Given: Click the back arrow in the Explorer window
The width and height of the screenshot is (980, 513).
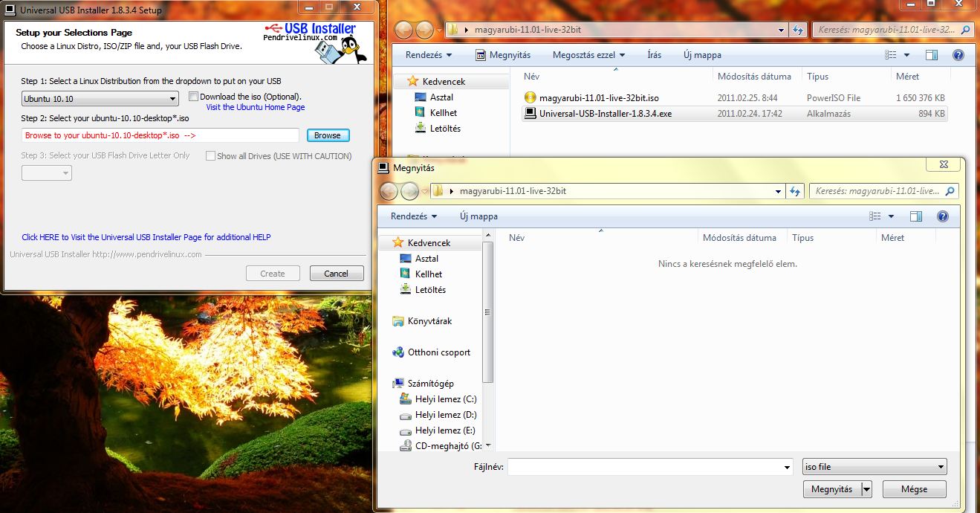Looking at the screenshot, I should pyautogui.click(x=403, y=30).
